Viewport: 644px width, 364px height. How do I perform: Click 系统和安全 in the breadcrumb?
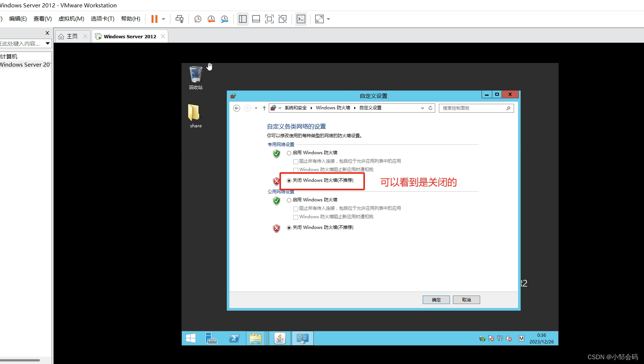pos(296,108)
